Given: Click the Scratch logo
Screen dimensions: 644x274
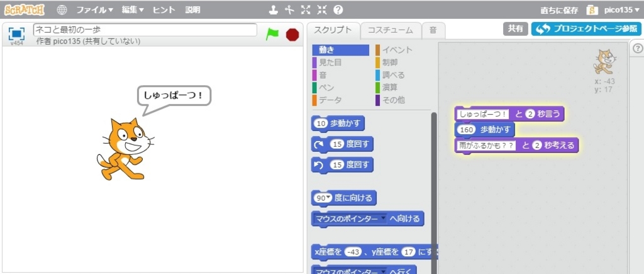Looking at the screenshot, I should pyautogui.click(x=25, y=10).
